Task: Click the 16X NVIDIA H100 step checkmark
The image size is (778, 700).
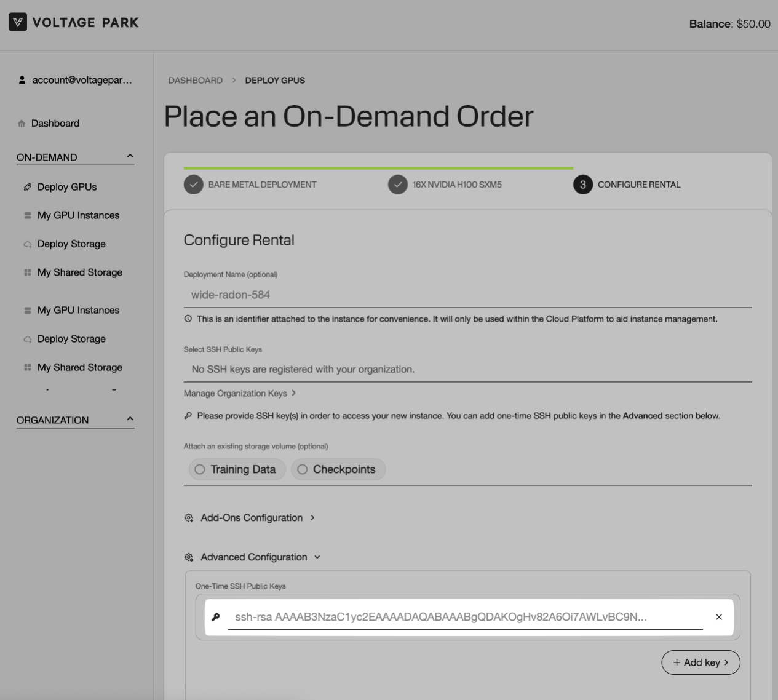Action: [x=397, y=185]
